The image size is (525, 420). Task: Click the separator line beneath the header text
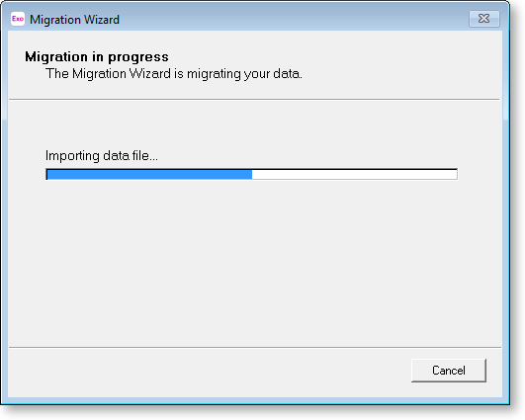[254, 99]
